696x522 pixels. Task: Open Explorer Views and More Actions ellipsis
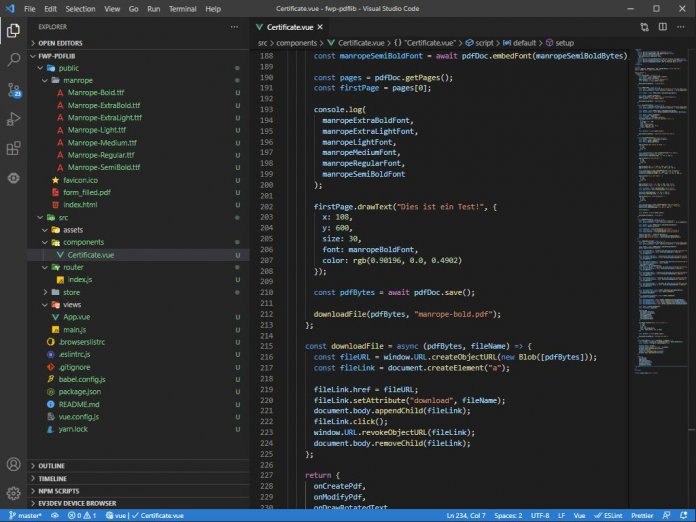234,27
